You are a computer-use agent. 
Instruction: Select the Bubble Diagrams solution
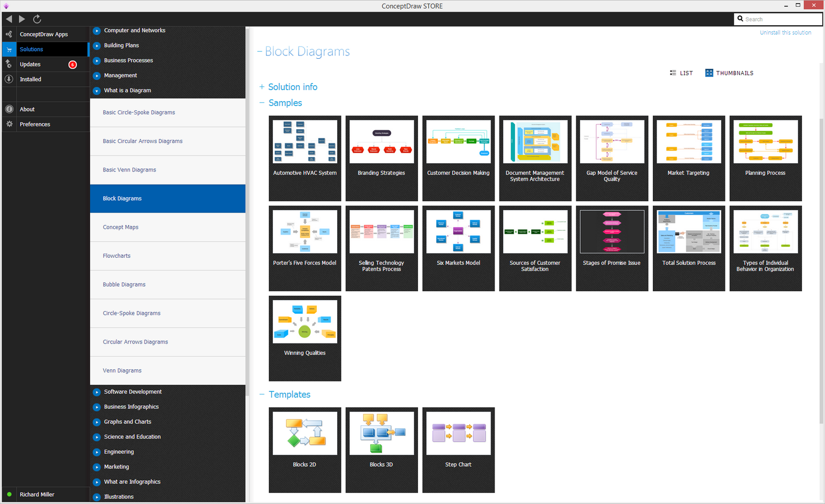coord(168,285)
